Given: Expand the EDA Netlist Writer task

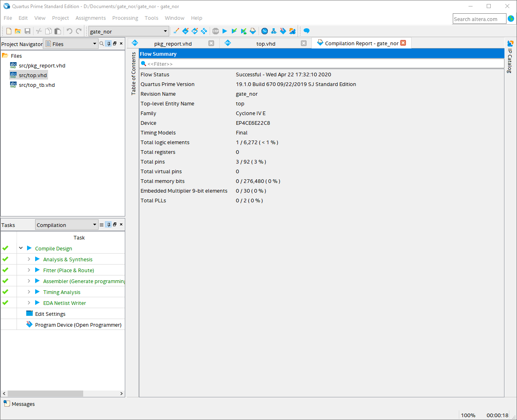Looking at the screenshot, I should click(29, 302).
